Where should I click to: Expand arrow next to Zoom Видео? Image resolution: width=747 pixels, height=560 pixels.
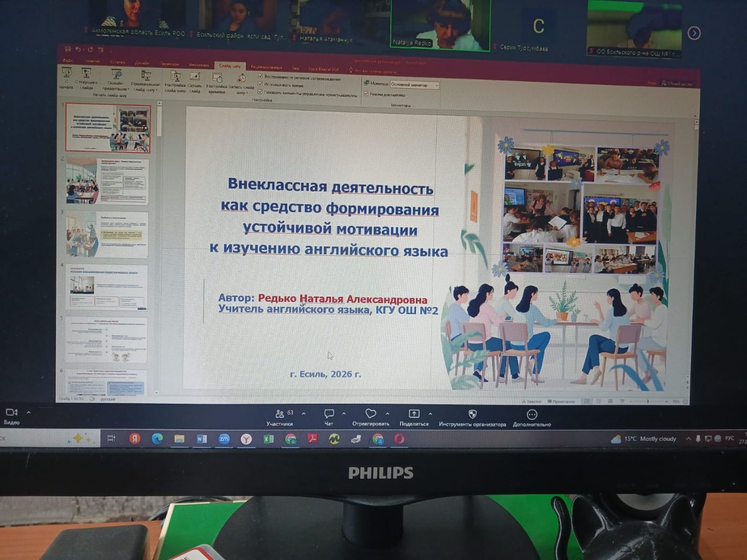[x=28, y=413]
